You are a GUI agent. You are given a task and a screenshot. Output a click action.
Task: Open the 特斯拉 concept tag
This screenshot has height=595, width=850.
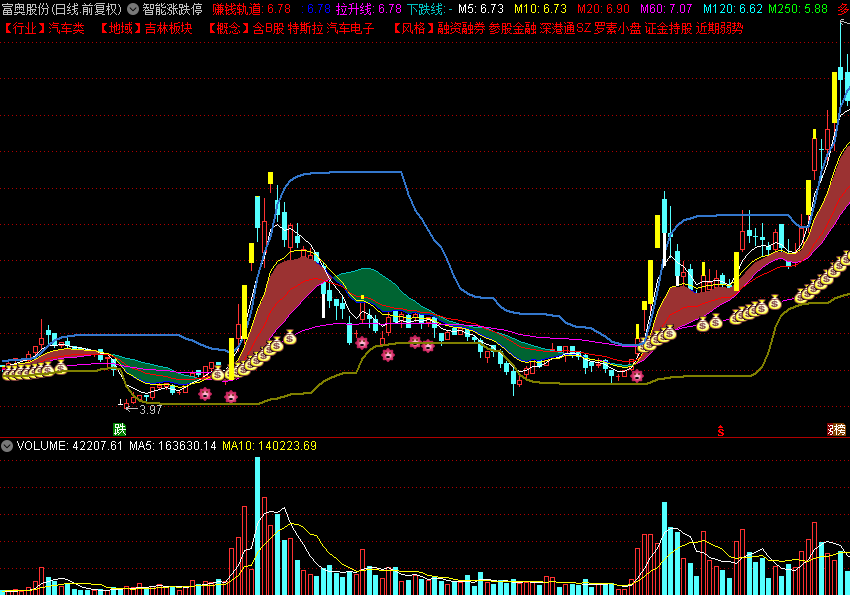tap(305, 28)
